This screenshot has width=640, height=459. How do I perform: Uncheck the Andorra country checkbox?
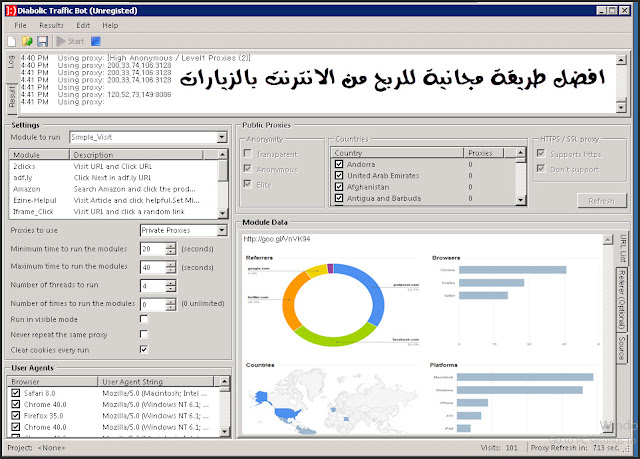point(339,164)
